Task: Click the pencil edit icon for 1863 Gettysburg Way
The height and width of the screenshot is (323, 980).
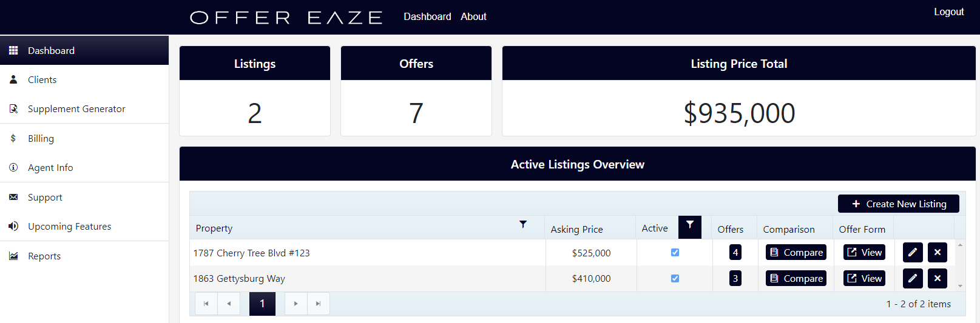Action: point(912,278)
